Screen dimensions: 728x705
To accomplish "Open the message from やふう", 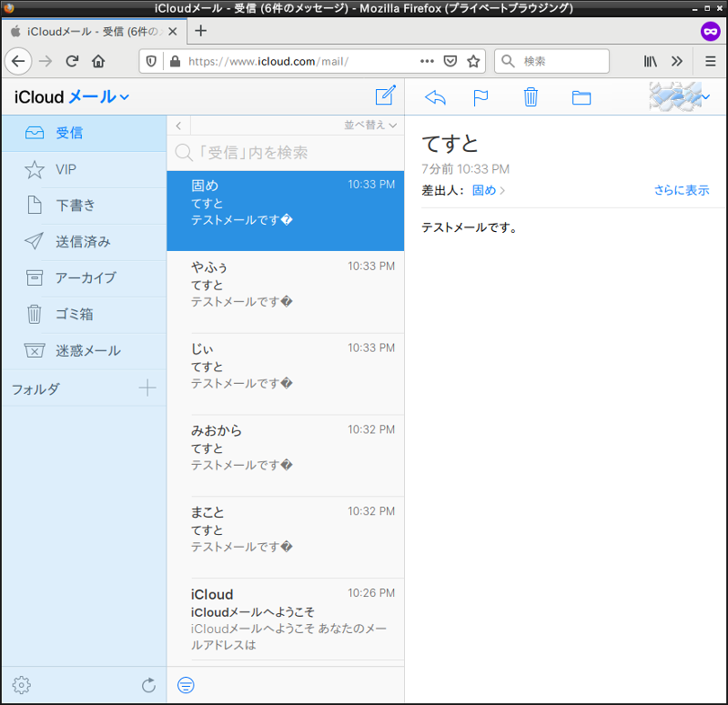I will (x=285, y=292).
